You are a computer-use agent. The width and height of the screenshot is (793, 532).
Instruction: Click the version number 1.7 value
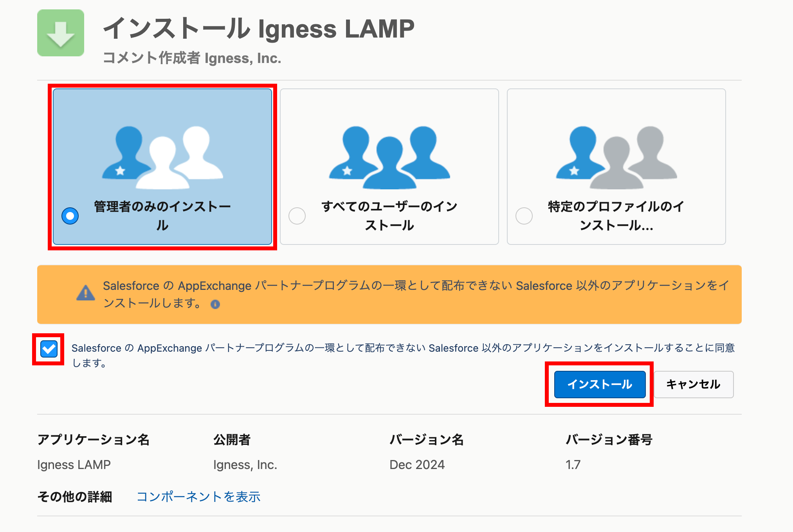573,465
